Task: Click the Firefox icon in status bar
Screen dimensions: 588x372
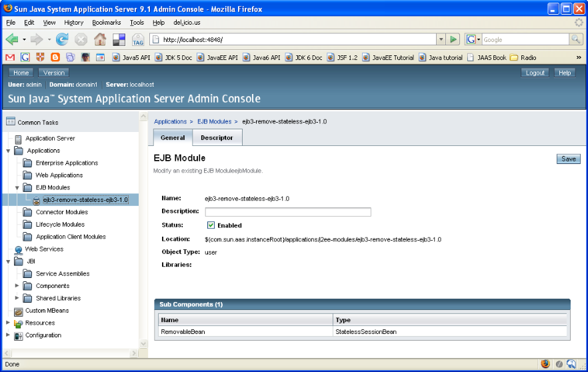Action: [x=545, y=363]
